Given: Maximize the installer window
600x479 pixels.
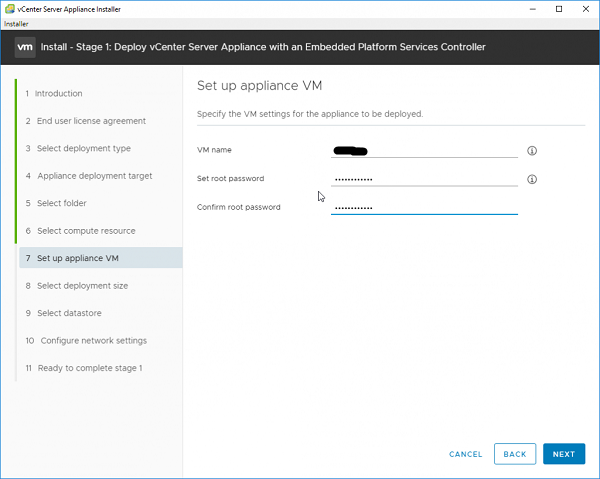Looking at the screenshot, I should 559,9.
